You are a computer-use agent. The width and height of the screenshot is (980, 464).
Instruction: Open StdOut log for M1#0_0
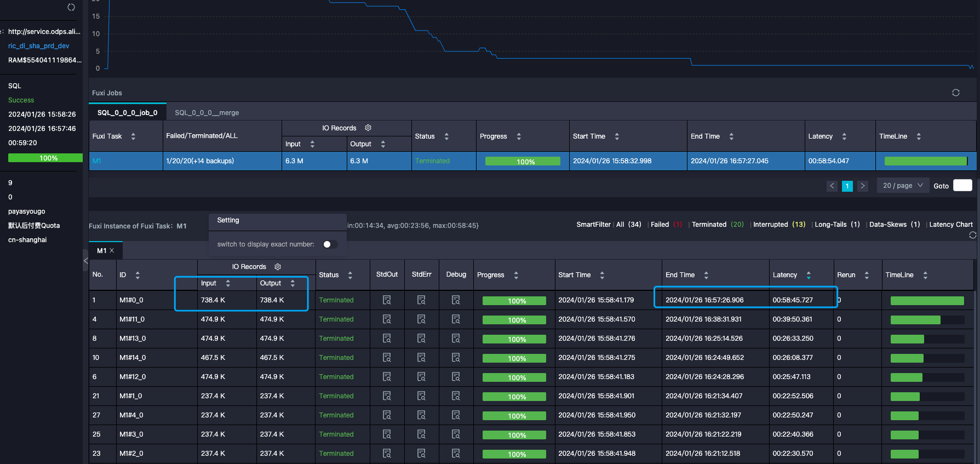tap(387, 300)
